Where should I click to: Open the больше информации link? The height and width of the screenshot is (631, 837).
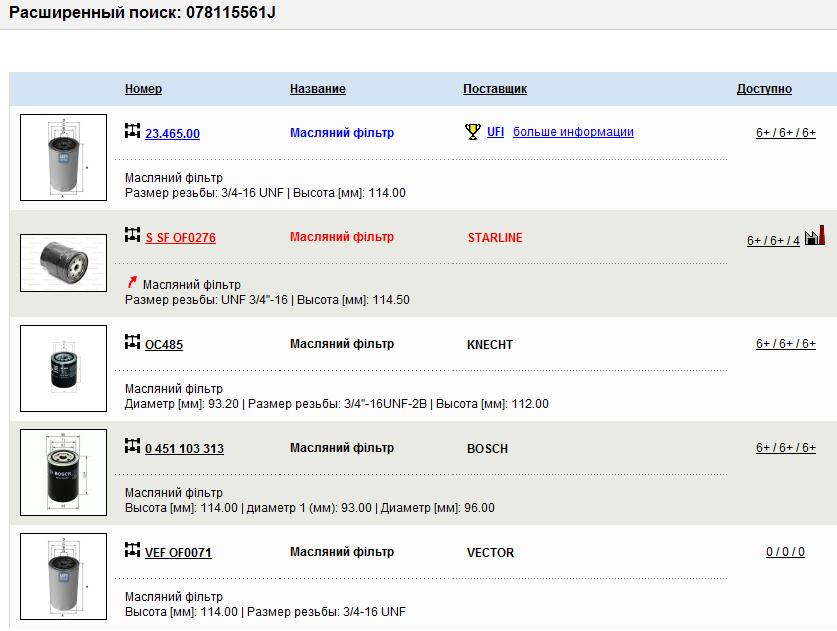pos(573,132)
